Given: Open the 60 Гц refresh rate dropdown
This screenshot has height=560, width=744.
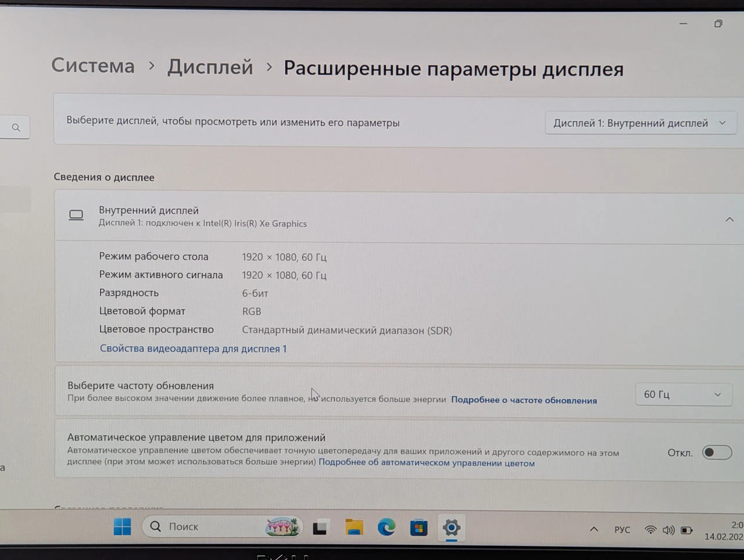Looking at the screenshot, I should pyautogui.click(x=683, y=394).
